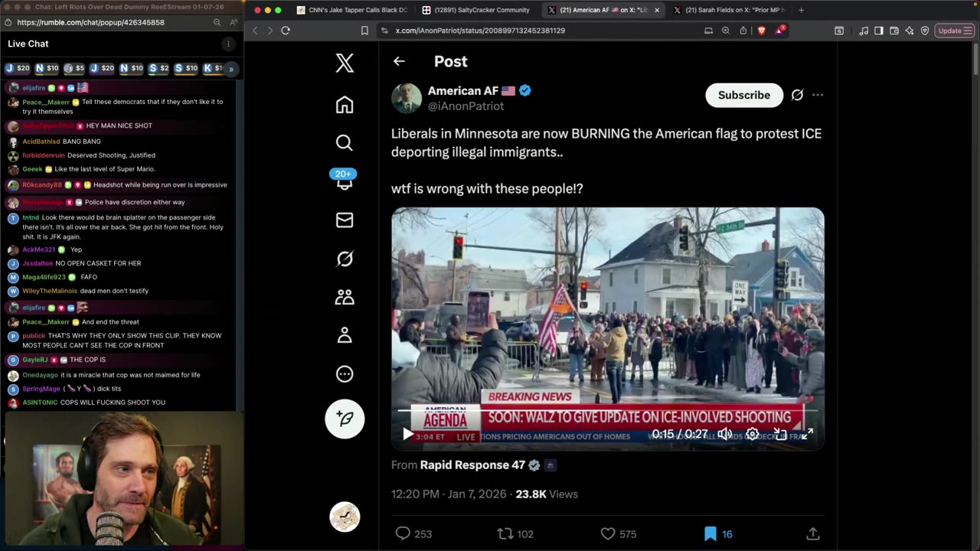
Task: Subscribe to American AF
Action: (x=743, y=95)
